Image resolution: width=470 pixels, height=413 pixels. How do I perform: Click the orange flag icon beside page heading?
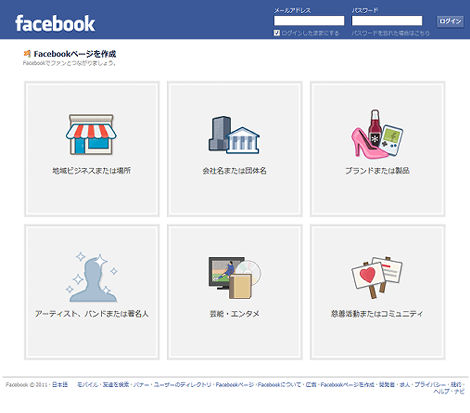(x=27, y=54)
